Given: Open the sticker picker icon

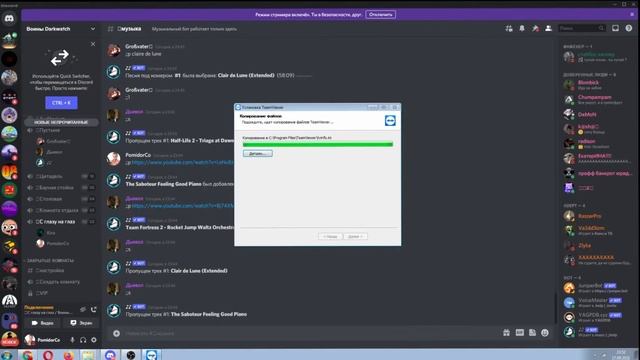Looking at the screenshot, I should [x=532, y=333].
